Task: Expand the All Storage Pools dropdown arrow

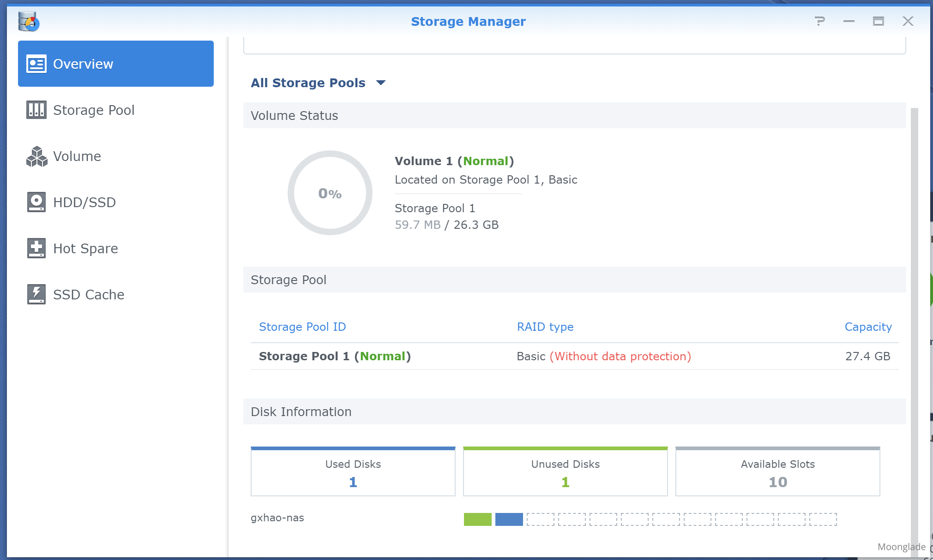Action: tap(380, 83)
